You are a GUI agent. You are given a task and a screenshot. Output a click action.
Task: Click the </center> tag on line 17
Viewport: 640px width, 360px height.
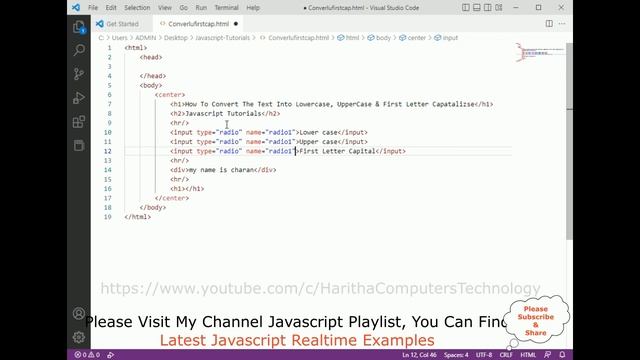pyautogui.click(x=172, y=198)
